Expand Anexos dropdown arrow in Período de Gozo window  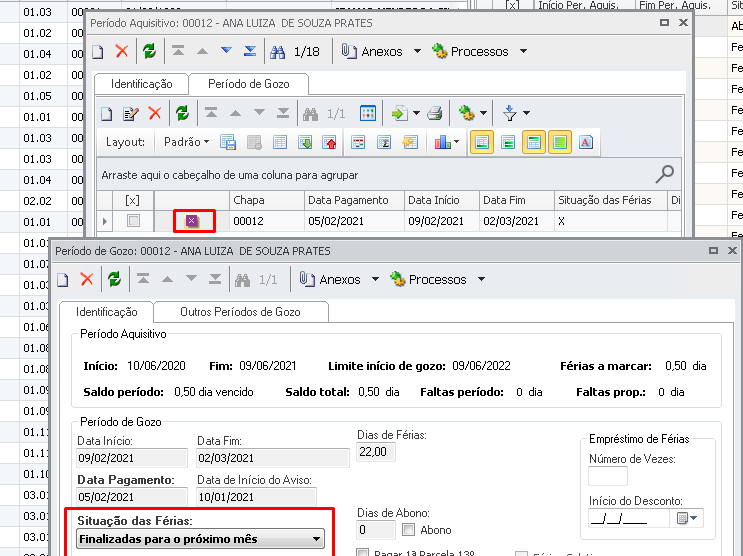(x=375, y=279)
